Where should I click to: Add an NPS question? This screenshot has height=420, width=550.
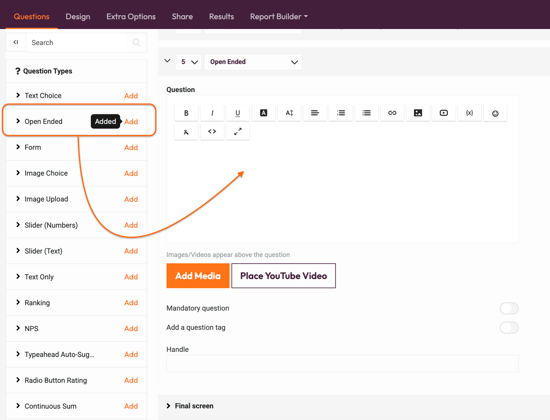pos(131,329)
